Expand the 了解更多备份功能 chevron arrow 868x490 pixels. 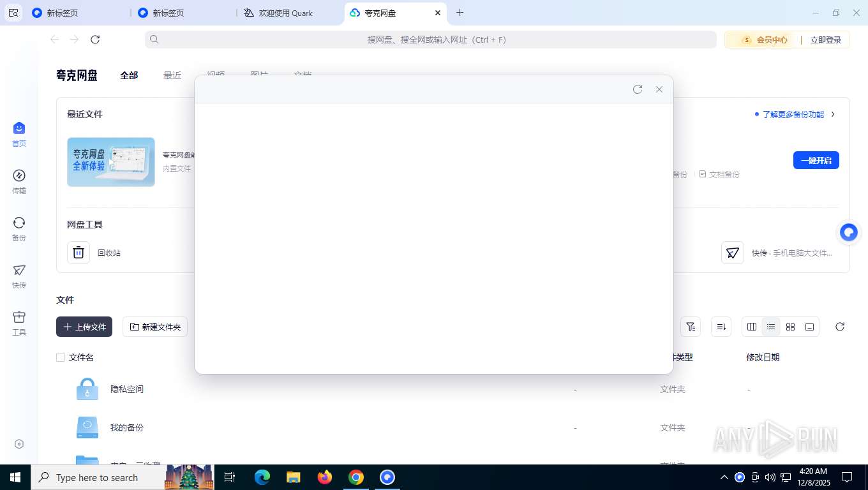point(833,114)
